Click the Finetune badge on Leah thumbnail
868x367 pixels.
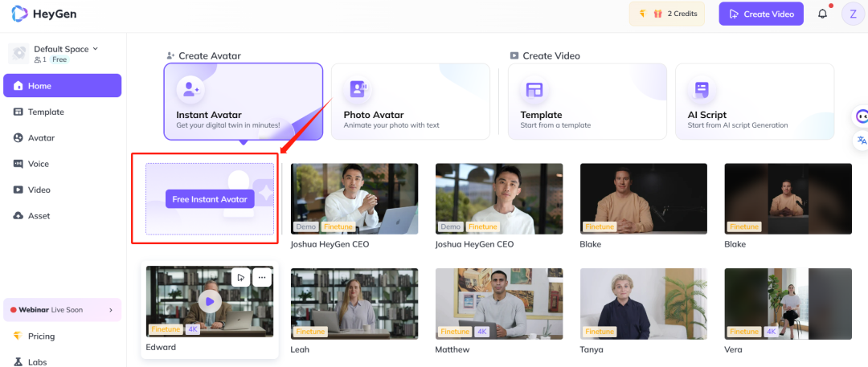pyautogui.click(x=310, y=332)
